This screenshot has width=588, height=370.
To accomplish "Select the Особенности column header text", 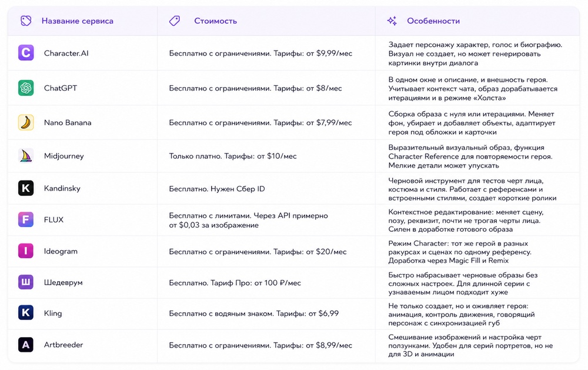I will pos(433,21).
